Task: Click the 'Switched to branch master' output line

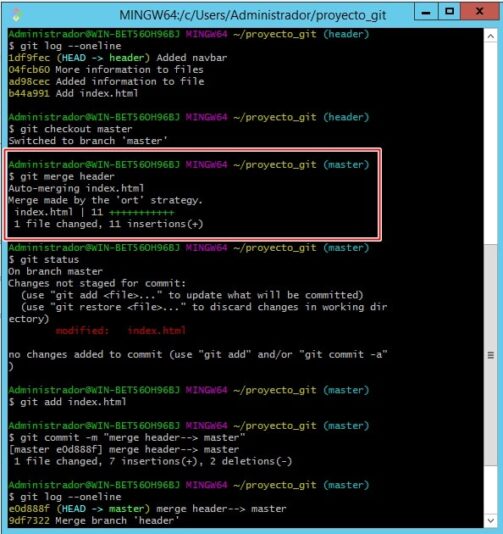Action: click(x=88, y=141)
